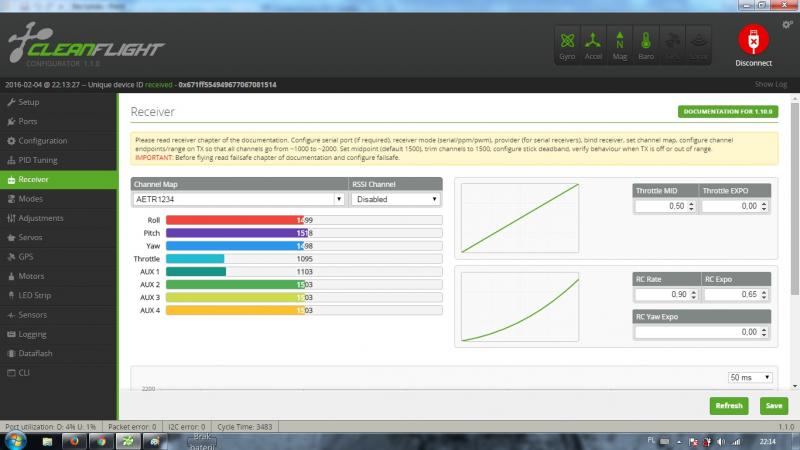Viewport: 800px width, 450px height.
Task: Go to the Motors tab
Action: (32, 276)
